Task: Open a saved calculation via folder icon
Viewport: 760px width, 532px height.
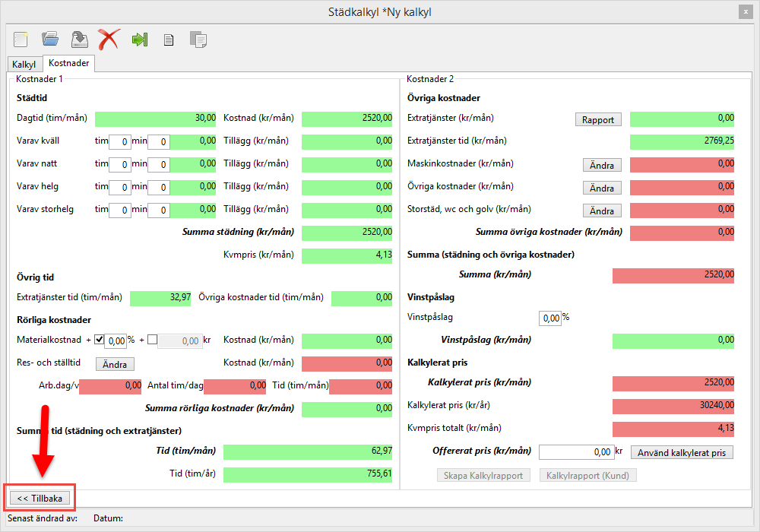Action: tap(50, 39)
